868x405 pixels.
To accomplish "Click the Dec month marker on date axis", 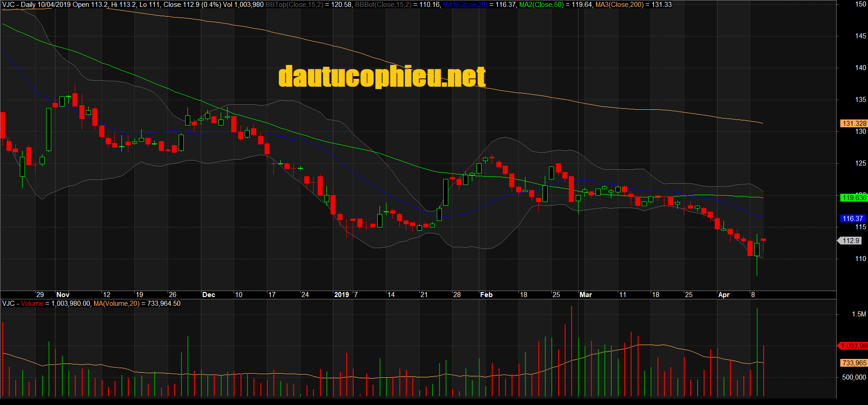I will coord(209,295).
